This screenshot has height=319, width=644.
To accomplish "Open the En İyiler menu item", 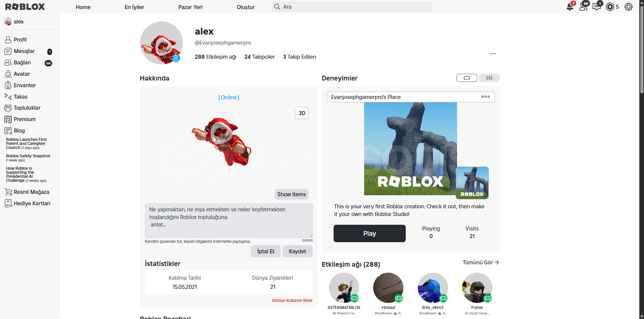I will 134,7.
